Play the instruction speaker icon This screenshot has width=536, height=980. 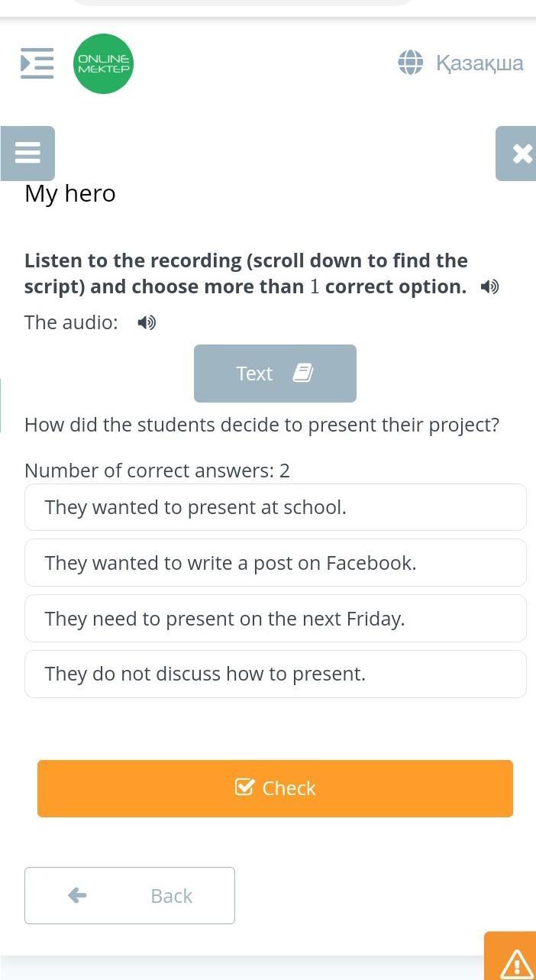coord(489,287)
